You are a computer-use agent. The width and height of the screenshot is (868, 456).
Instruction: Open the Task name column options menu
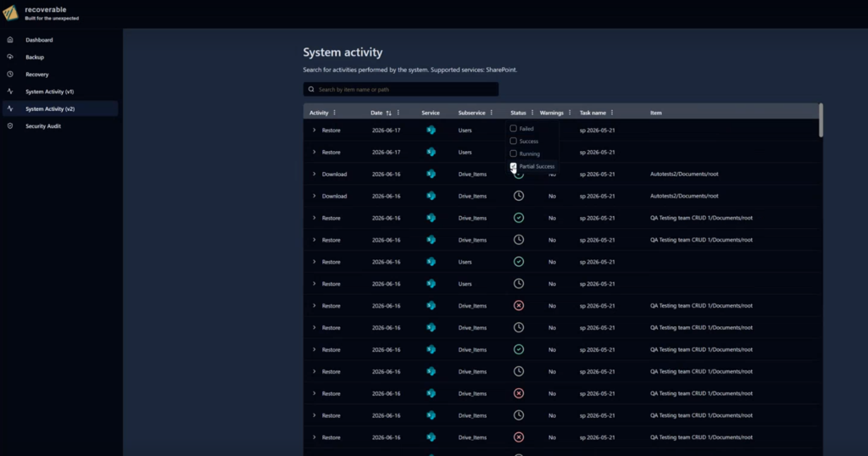coord(612,113)
